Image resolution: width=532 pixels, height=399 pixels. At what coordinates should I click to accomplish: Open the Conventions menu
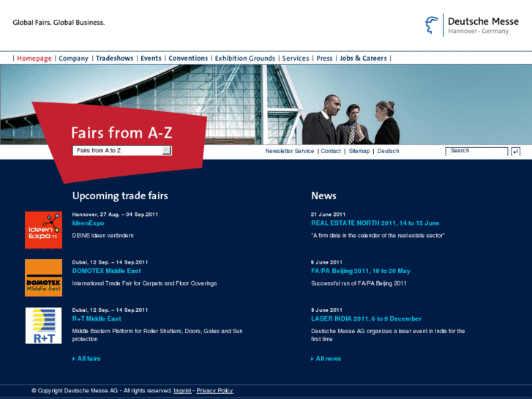[x=188, y=59]
